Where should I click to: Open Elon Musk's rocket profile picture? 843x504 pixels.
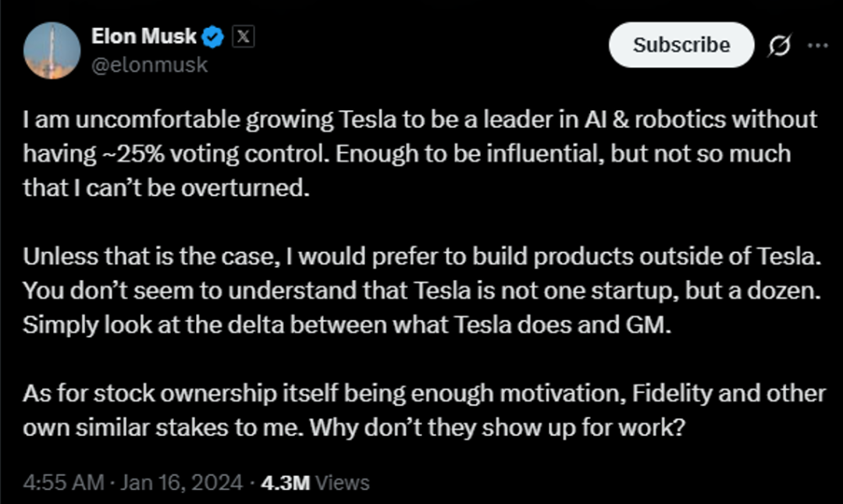52,51
